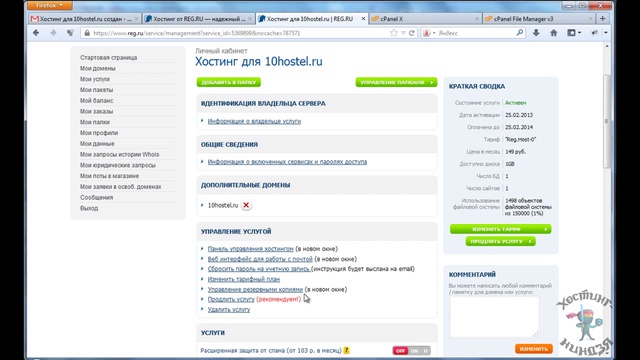Open the bookmarks menu icon
Image resolution: width=640 pixels, height=360 pixels.
click(573, 33)
